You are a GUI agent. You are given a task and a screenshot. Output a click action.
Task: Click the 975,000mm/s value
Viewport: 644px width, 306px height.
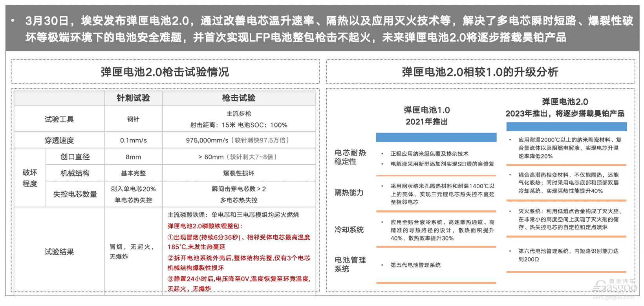207,140
